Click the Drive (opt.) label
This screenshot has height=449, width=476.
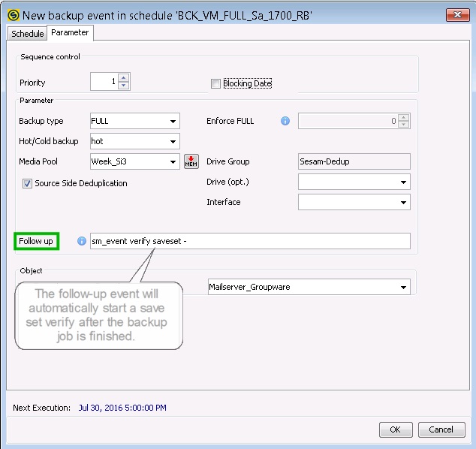coord(227,182)
